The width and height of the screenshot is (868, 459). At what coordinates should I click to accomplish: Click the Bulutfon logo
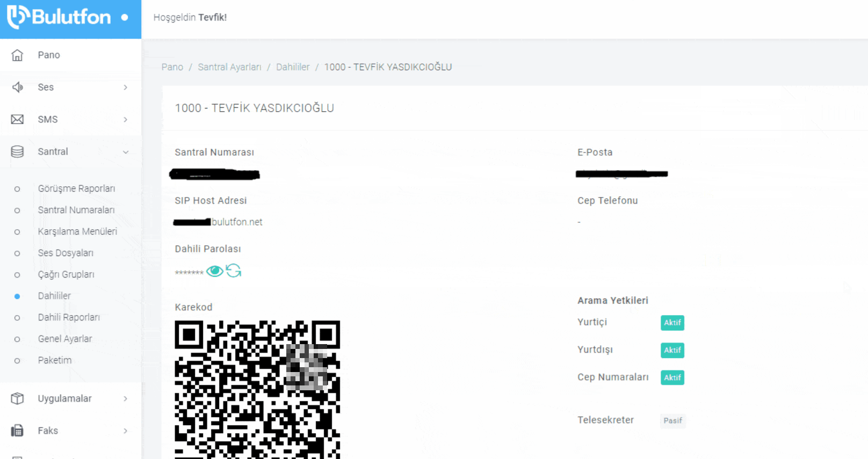pos(59,17)
